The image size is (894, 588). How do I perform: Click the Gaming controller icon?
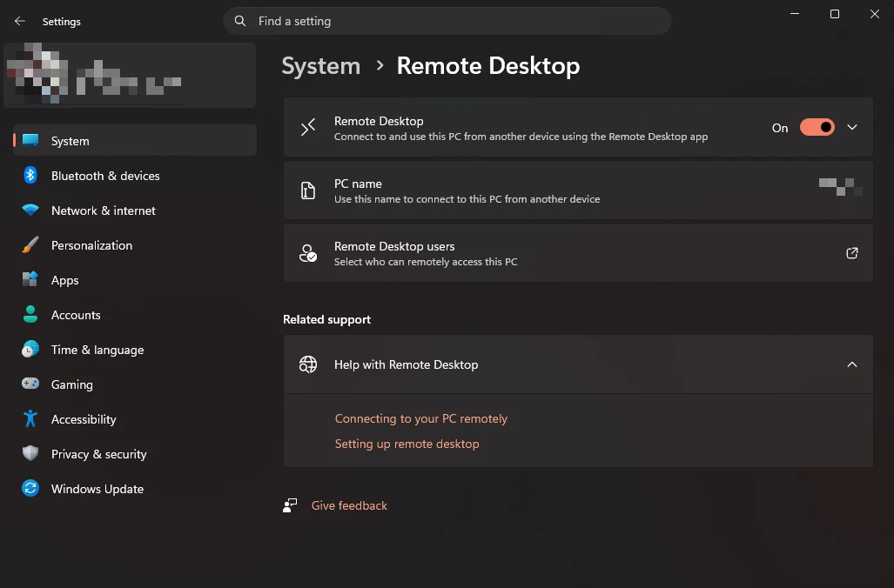click(x=30, y=384)
